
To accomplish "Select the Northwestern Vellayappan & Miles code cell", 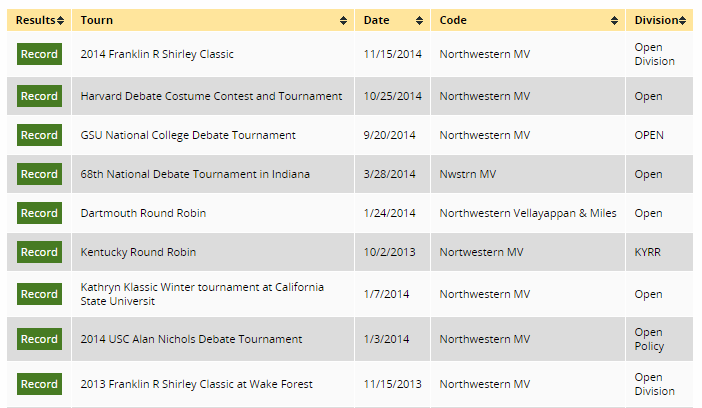I will click(528, 213).
